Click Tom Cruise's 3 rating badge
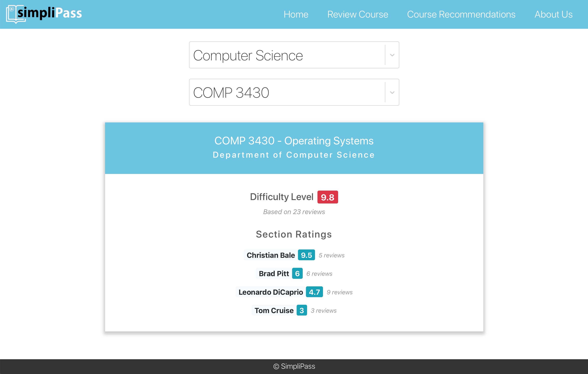The width and height of the screenshot is (588, 374). (302, 310)
